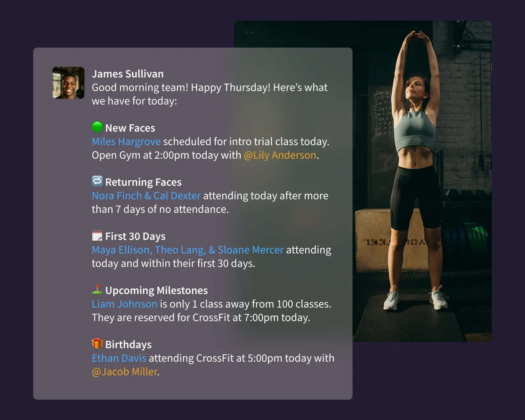This screenshot has width=525, height=420.
Task: Open the Nora Finch member link
Action: pos(116,196)
